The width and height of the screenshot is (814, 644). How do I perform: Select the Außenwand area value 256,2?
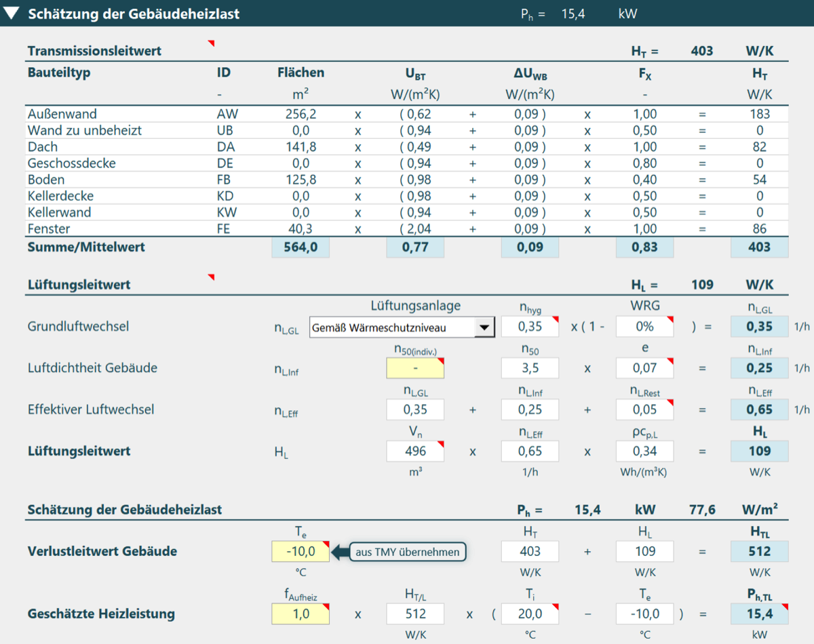coord(301,114)
